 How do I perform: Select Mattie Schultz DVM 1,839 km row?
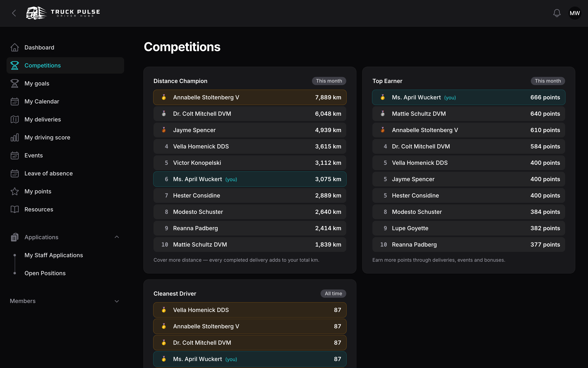[x=250, y=245]
